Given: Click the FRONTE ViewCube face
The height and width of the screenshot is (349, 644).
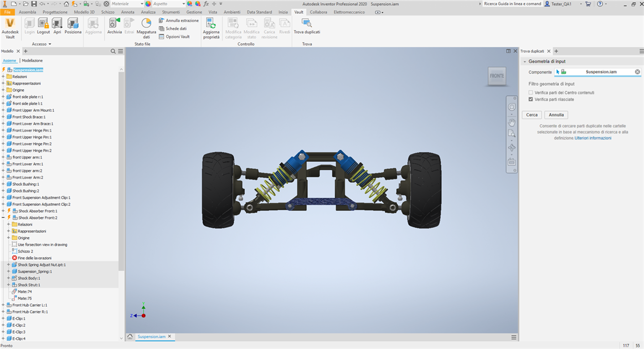Looking at the screenshot, I should (x=497, y=76).
